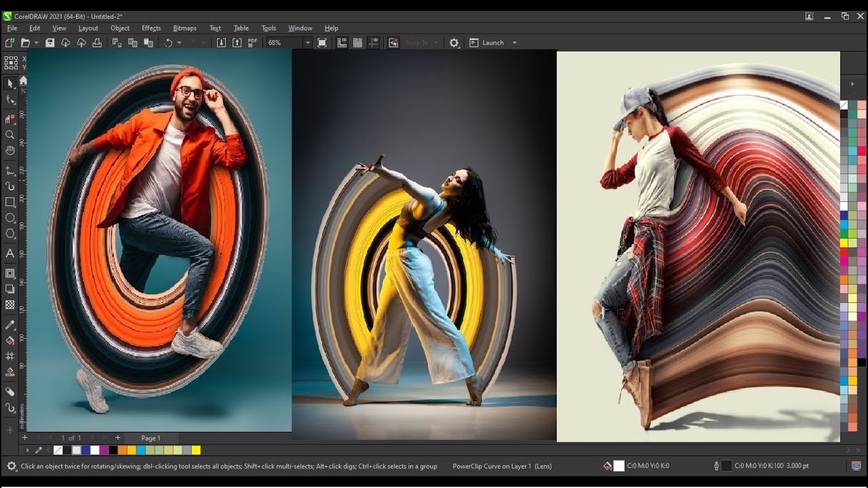Activate the Zoom magnifier tool
868x488 pixels.
tap(10, 135)
